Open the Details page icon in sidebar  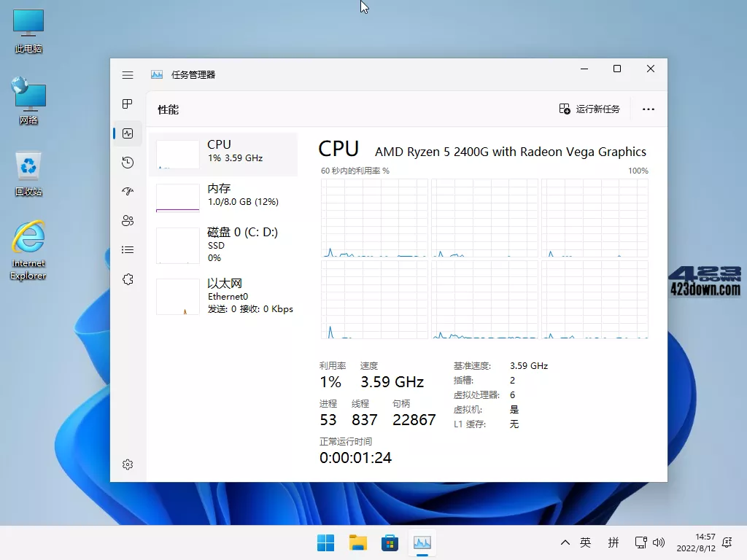pyautogui.click(x=128, y=250)
